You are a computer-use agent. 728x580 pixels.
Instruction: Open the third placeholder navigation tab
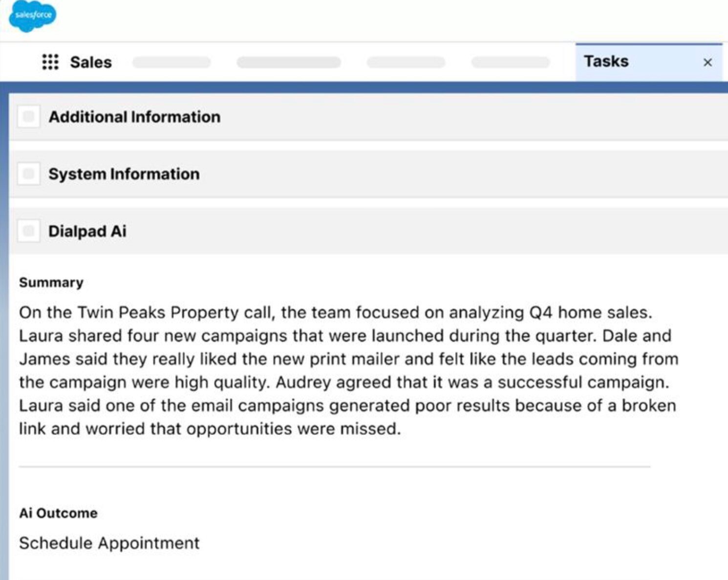[406, 62]
